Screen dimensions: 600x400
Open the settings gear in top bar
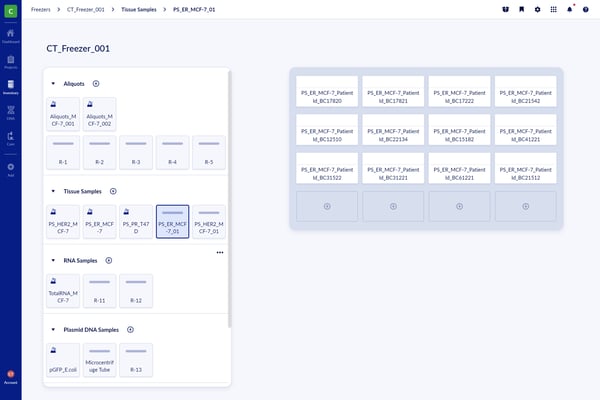pos(537,9)
